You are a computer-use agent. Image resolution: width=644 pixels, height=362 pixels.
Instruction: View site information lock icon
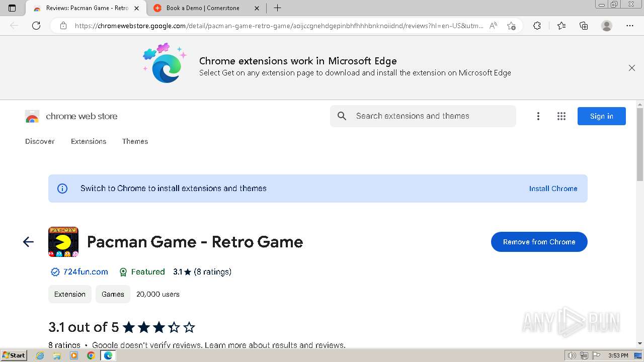coord(63,26)
